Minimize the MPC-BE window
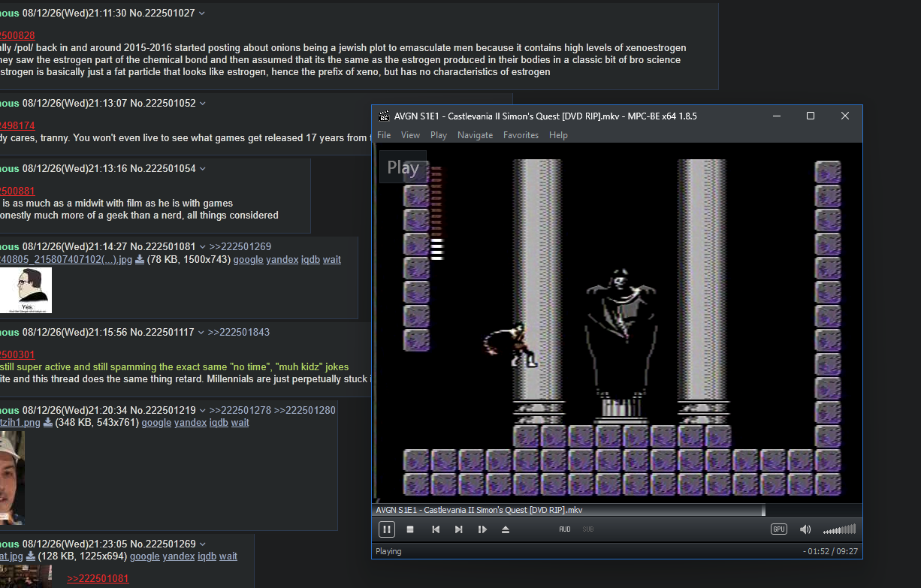The height and width of the screenshot is (588, 921). tap(776, 116)
